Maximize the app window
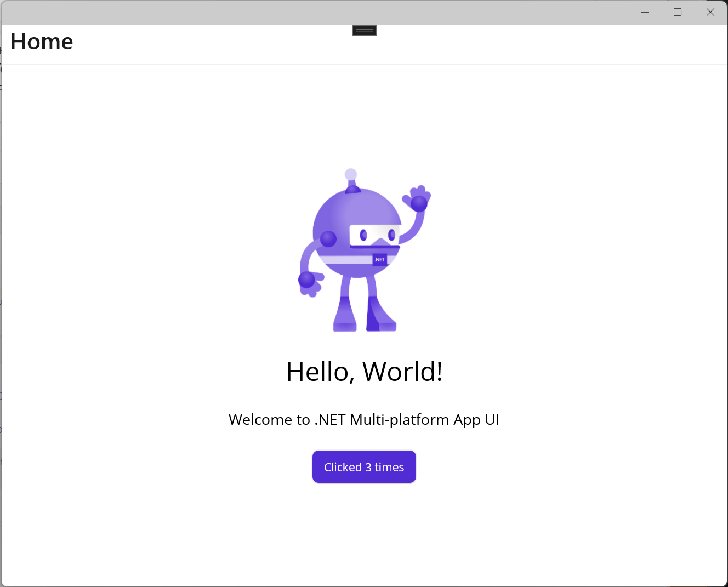The width and height of the screenshot is (728, 587). (x=678, y=12)
